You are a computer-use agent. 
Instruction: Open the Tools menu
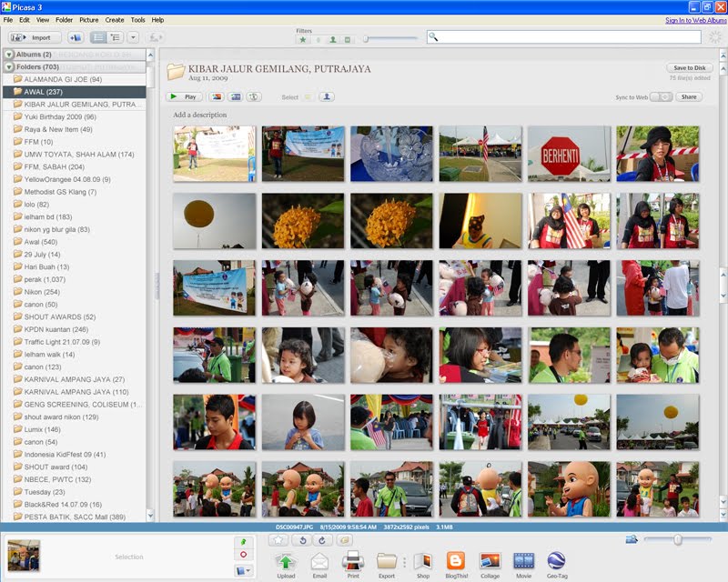(138, 20)
